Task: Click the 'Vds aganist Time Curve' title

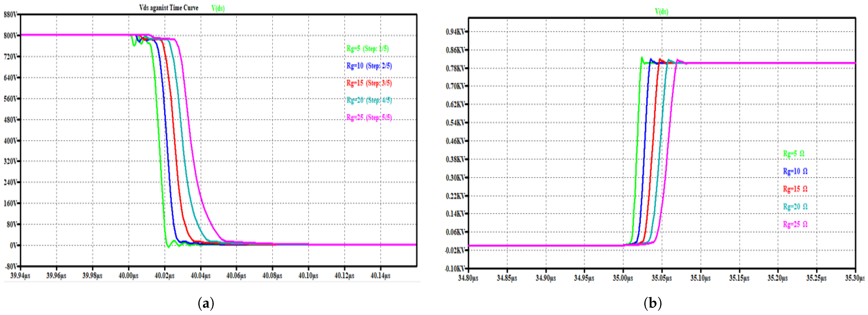Action: (x=169, y=8)
